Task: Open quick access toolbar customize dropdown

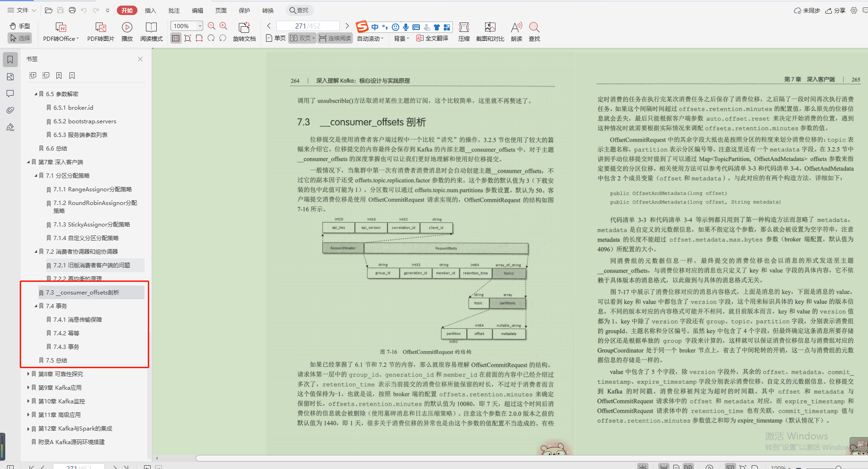Action: coord(107,10)
